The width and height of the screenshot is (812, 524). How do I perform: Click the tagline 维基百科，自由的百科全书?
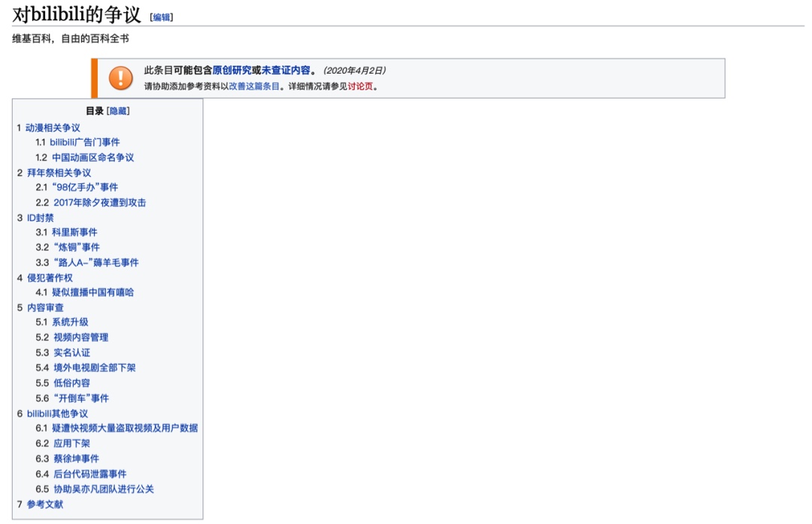[x=71, y=39]
